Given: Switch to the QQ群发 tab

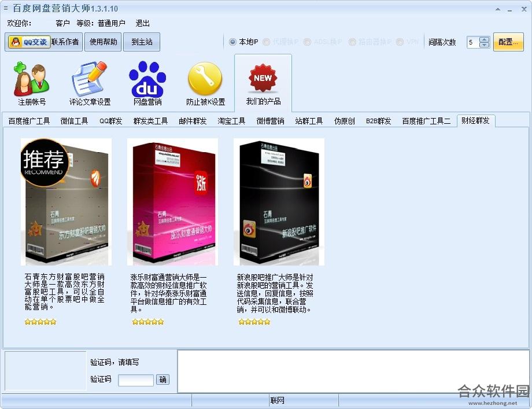Looking at the screenshot, I should (x=110, y=121).
